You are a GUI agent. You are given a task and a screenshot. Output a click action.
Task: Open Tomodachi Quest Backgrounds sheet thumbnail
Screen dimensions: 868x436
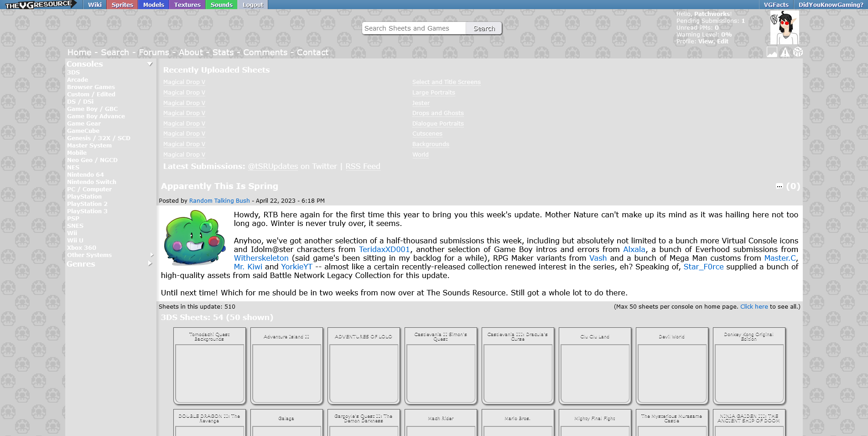(209, 366)
